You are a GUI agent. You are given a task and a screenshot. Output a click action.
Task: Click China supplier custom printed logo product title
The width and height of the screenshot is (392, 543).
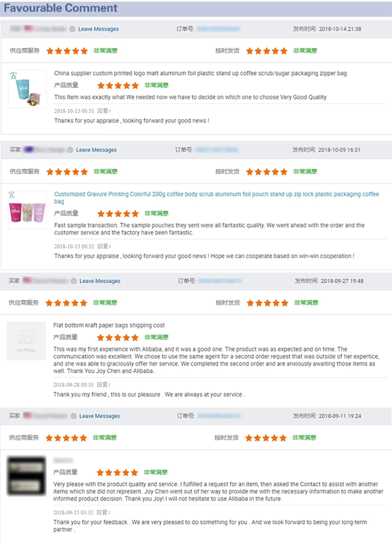201,73
